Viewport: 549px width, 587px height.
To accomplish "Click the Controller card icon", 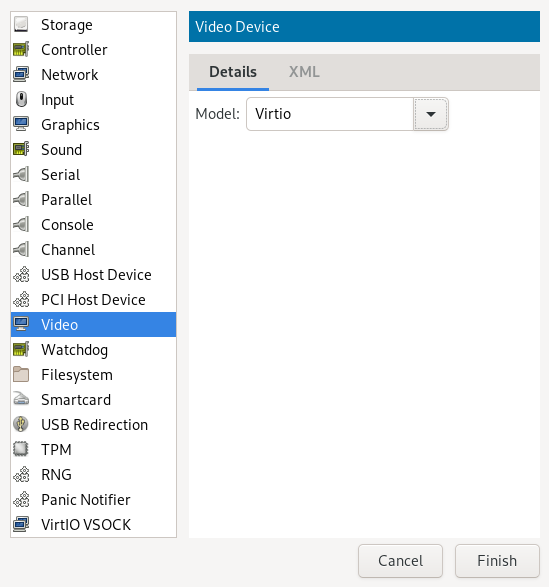I will (21, 49).
